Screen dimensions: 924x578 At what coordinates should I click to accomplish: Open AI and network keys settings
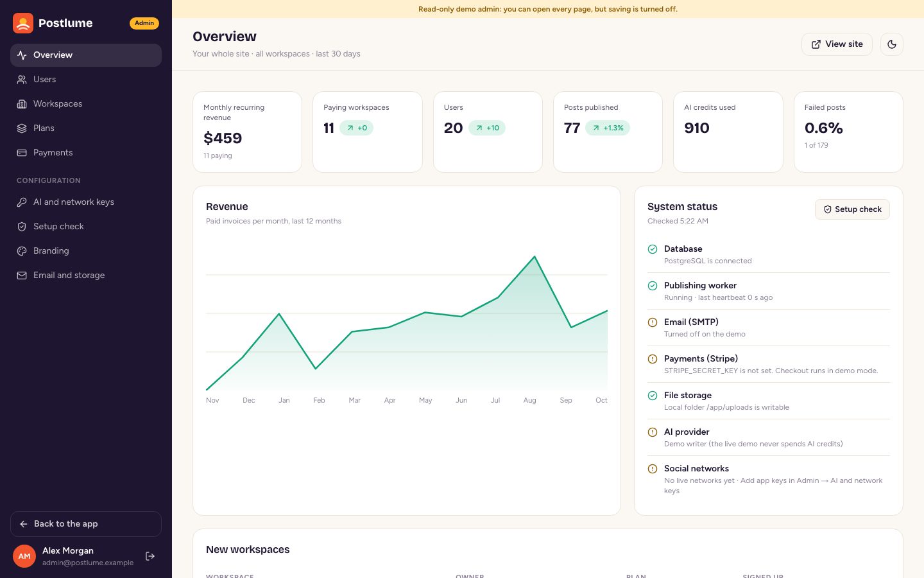pos(86,202)
